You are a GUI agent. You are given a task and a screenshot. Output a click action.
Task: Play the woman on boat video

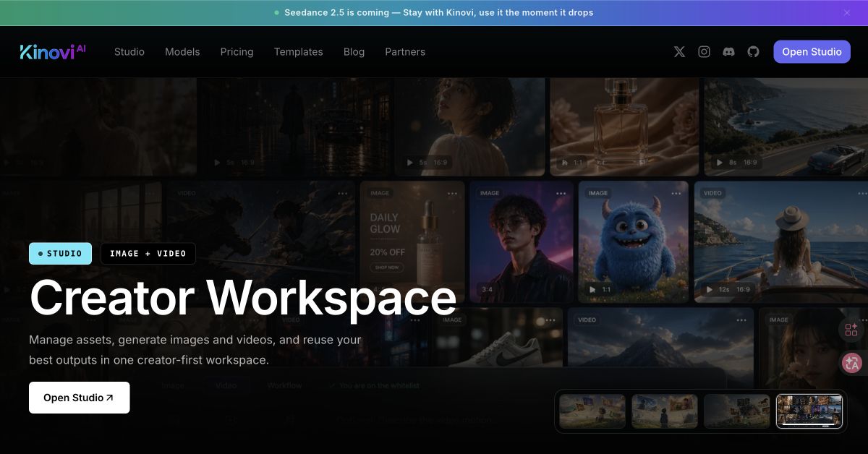[x=709, y=289]
